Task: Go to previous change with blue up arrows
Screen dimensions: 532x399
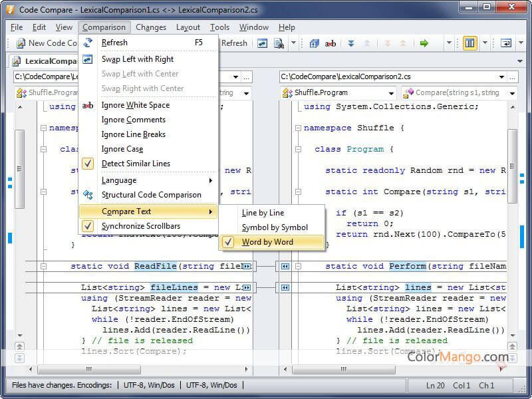Action: click(x=367, y=43)
